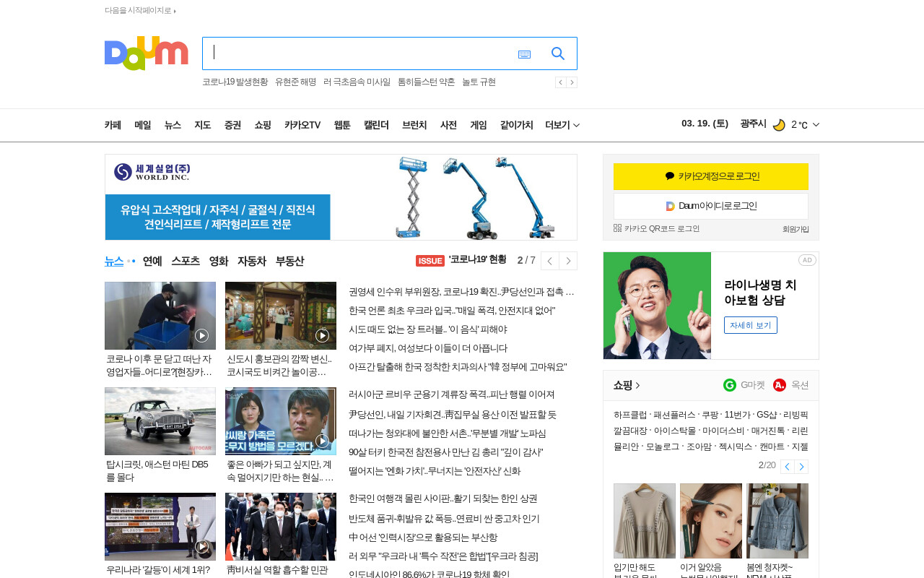The height and width of the screenshot is (578, 924).
Task: Open 캘린더 in the navigation bar
Action: (x=376, y=125)
